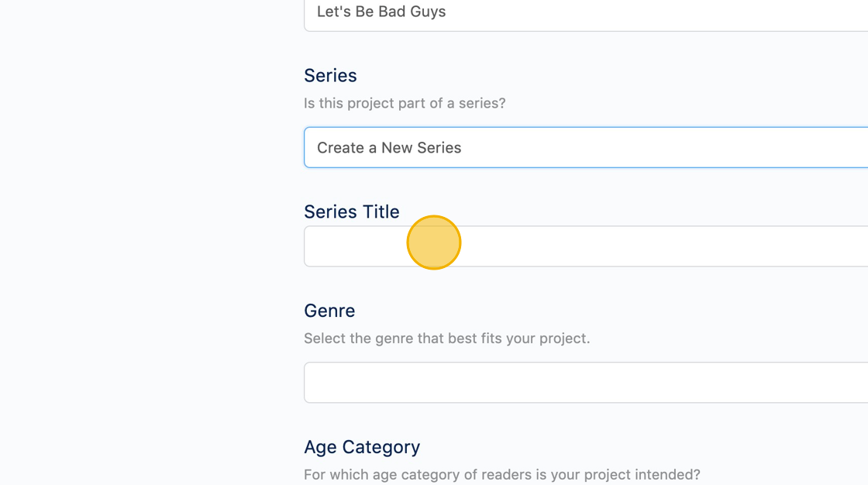Click the "Age Category" heading
Image resolution: width=868 pixels, height=485 pixels.
point(362,447)
